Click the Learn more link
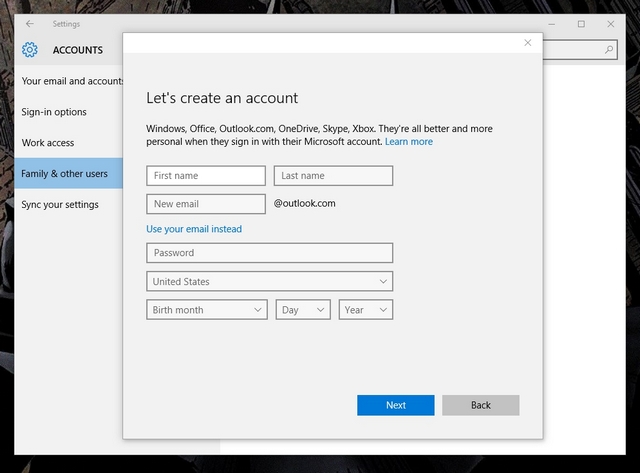Screen dimensions: 640x473 (x=409, y=142)
